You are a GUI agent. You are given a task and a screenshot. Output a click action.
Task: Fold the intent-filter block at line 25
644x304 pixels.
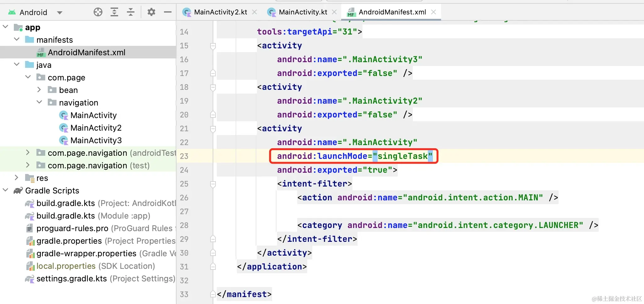click(213, 184)
